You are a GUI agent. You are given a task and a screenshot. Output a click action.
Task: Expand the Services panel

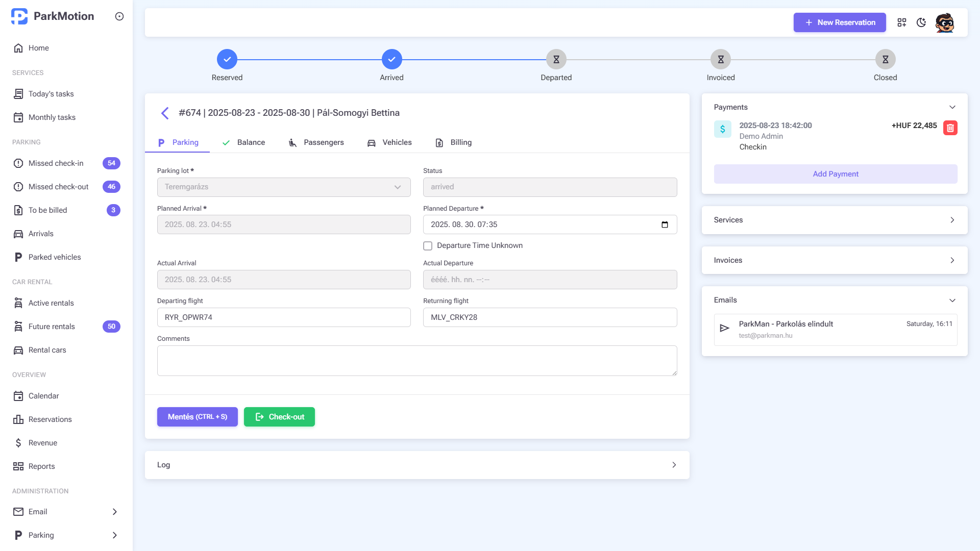pos(952,220)
